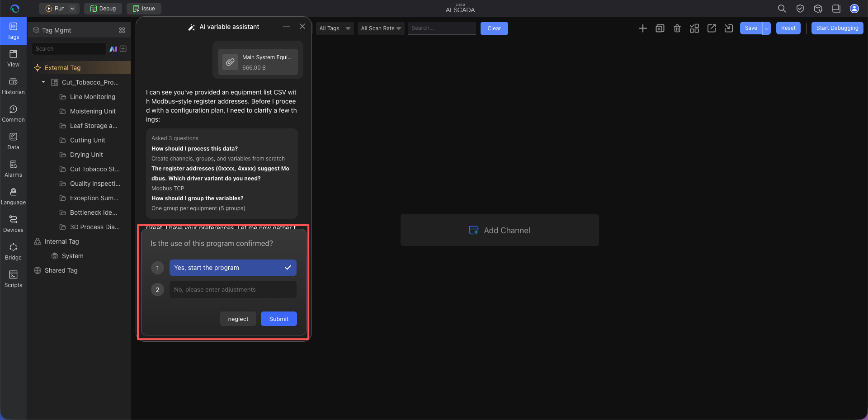Open the user profile avatar

coord(854,9)
